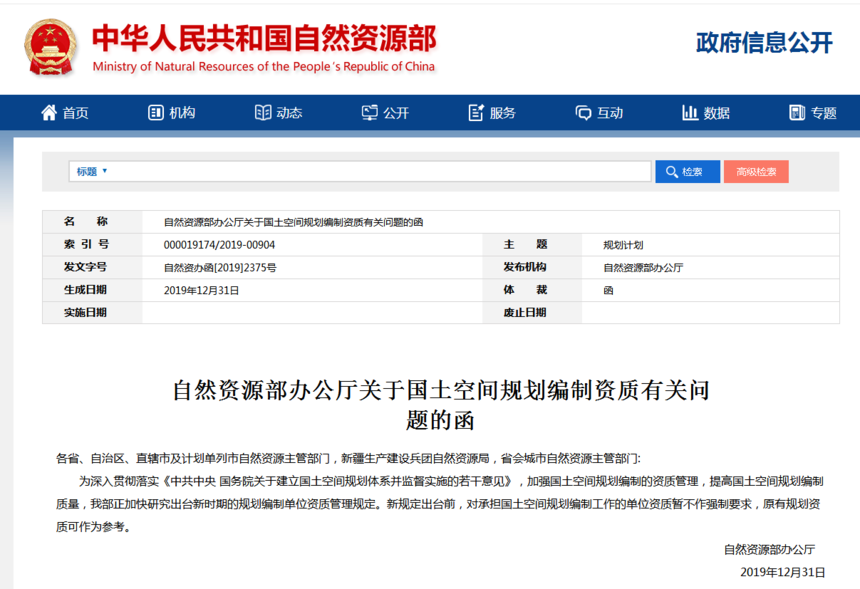
Task: Open the 首页 navigation item
Action: (x=65, y=112)
